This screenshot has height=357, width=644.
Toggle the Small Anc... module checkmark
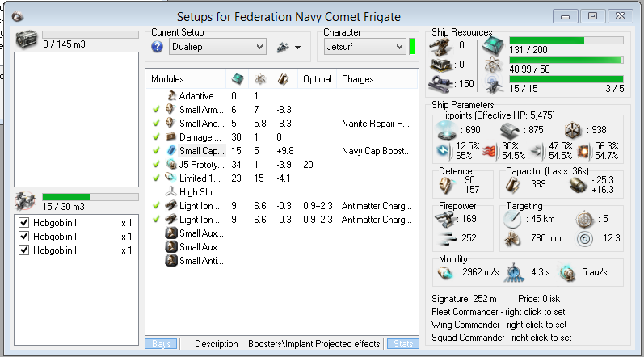[x=156, y=123]
